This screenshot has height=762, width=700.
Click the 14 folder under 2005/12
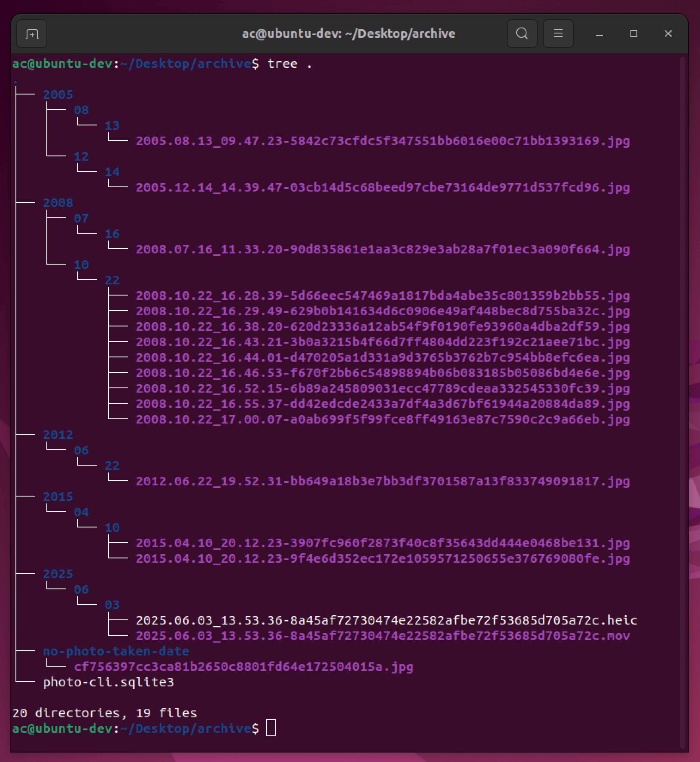click(112, 172)
